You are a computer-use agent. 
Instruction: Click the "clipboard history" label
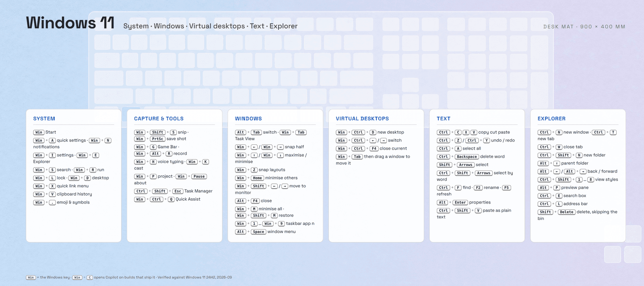(x=74, y=194)
